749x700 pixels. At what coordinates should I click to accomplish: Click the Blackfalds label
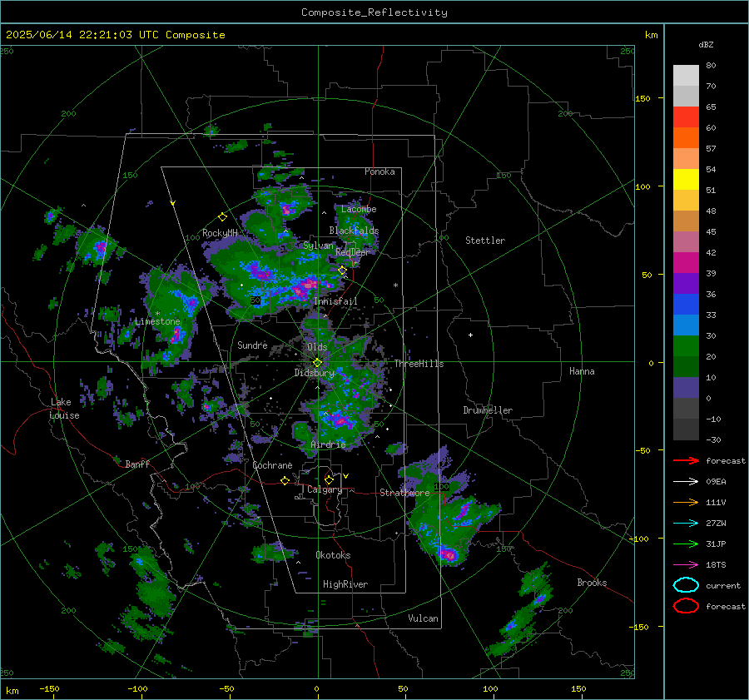pos(354,231)
